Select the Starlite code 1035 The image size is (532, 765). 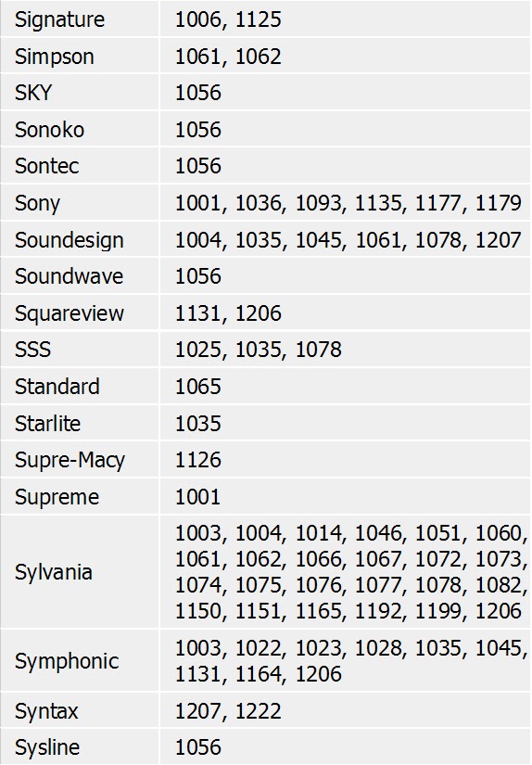[x=198, y=423]
